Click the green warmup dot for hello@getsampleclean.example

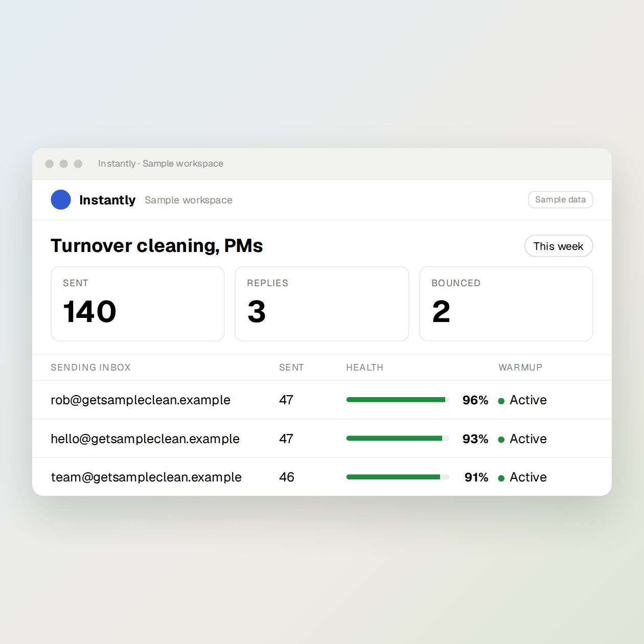pos(501,440)
